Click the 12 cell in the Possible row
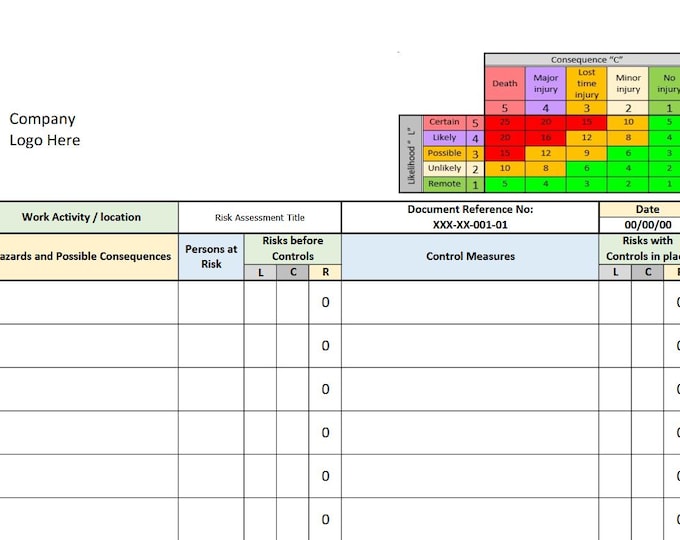This screenshot has width=680, height=540. pyautogui.click(x=546, y=153)
